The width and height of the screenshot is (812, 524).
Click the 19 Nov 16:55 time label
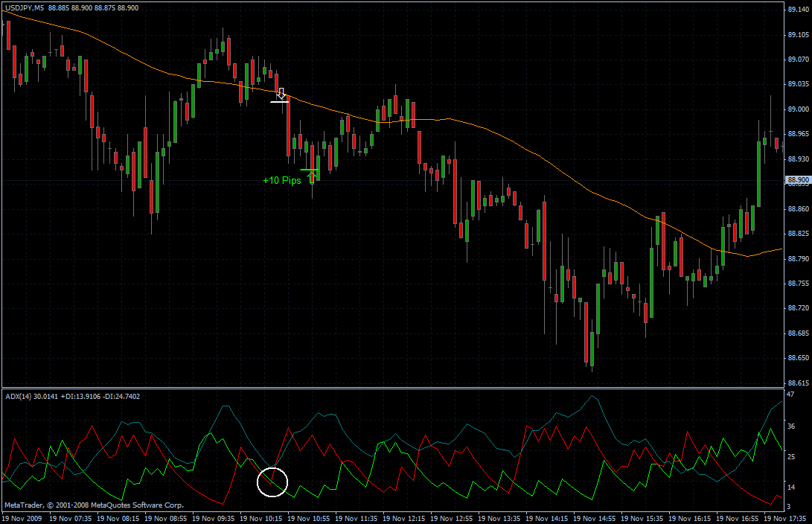point(737,518)
